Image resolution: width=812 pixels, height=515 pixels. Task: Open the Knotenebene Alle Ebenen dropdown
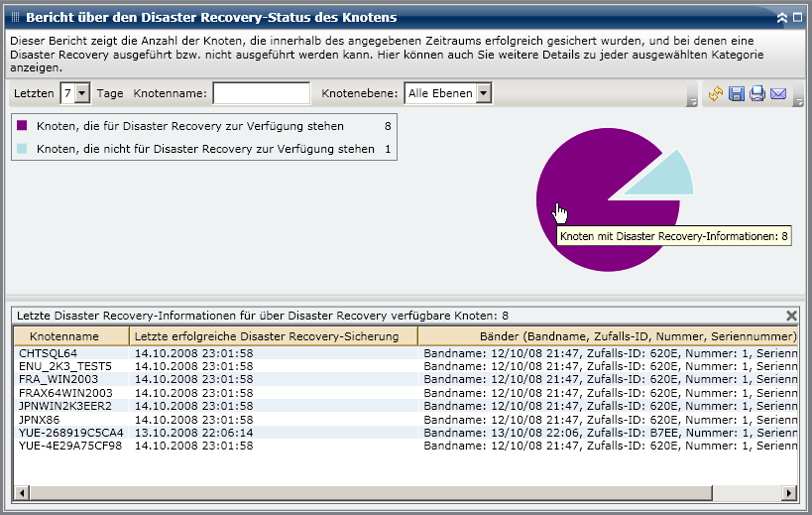[x=483, y=94]
